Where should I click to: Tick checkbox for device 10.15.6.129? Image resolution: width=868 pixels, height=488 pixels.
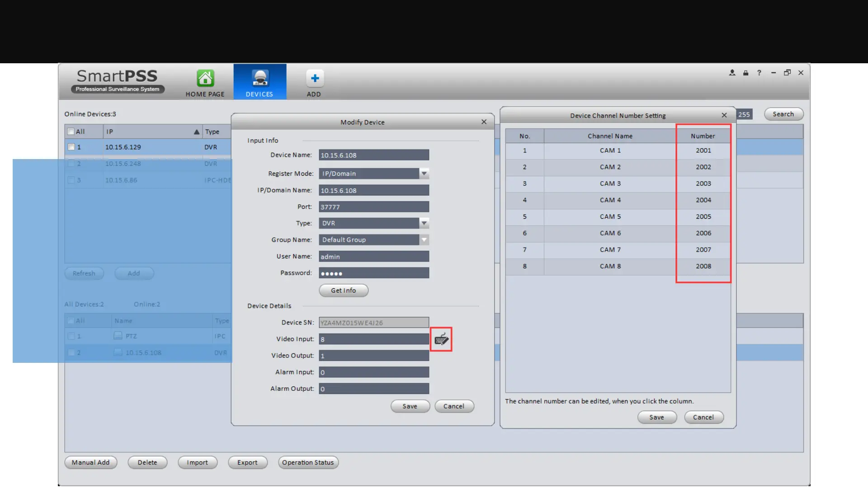point(71,147)
